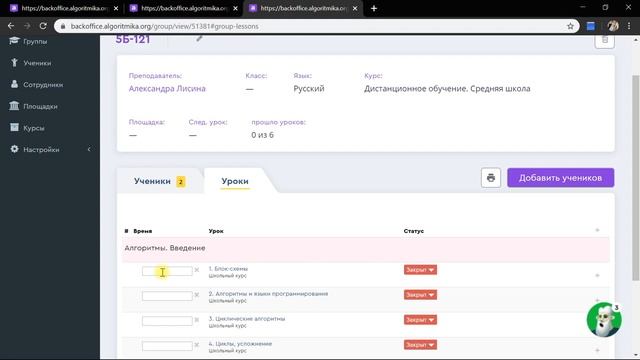The width and height of the screenshot is (640, 360).
Task: Click the address bar URL
Action: (x=164, y=26)
